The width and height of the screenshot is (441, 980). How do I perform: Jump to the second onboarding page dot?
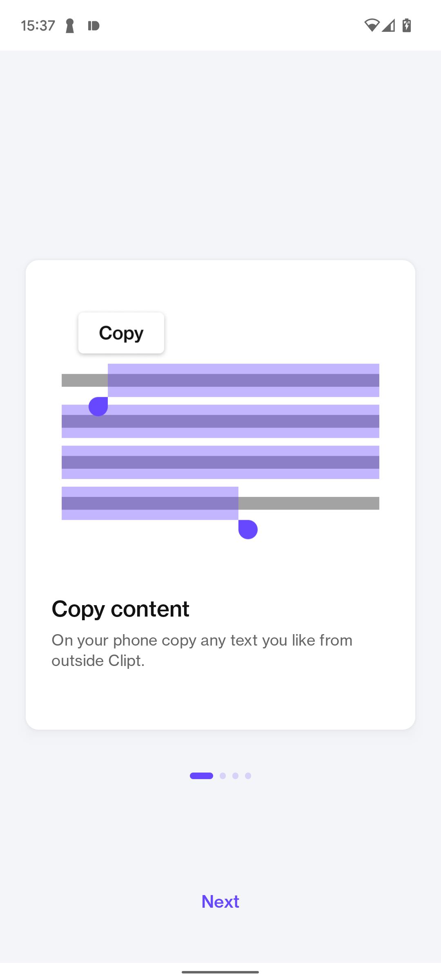pyautogui.click(x=223, y=775)
